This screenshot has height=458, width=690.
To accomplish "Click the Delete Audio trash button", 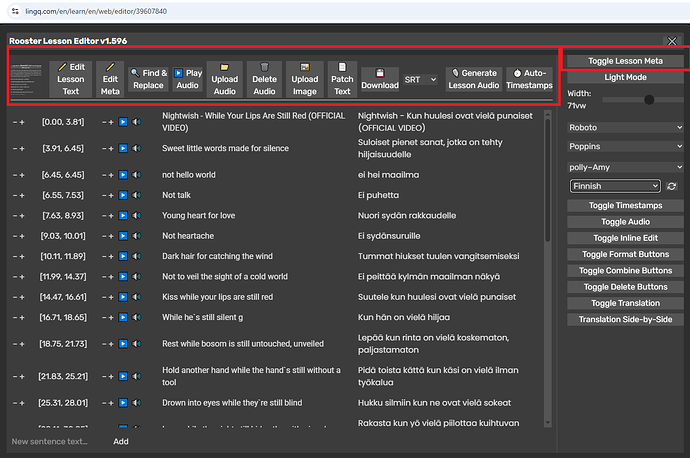I will pyautogui.click(x=264, y=79).
